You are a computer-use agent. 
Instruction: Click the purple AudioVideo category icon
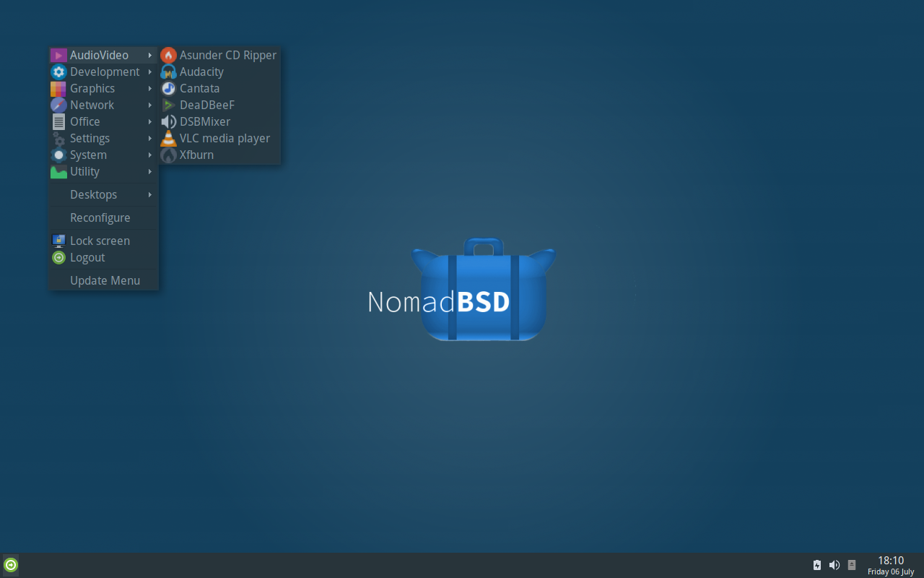pyautogui.click(x=58, y=55)
